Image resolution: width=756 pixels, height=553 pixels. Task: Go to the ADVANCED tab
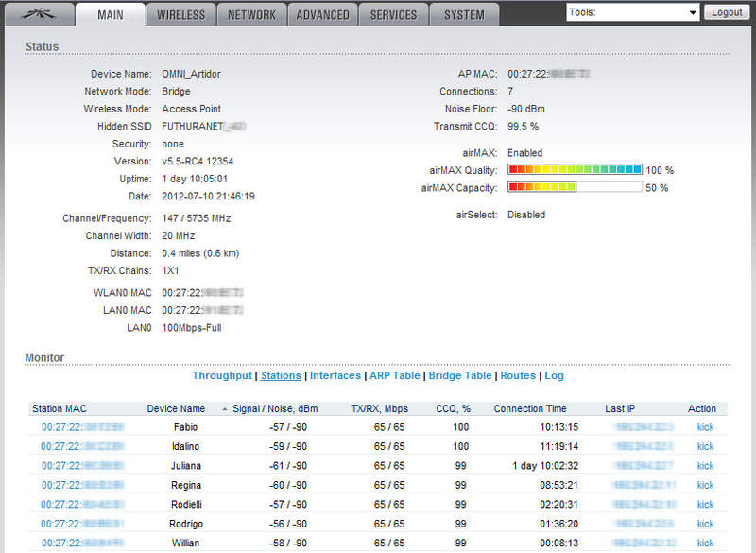coord(322,15)
